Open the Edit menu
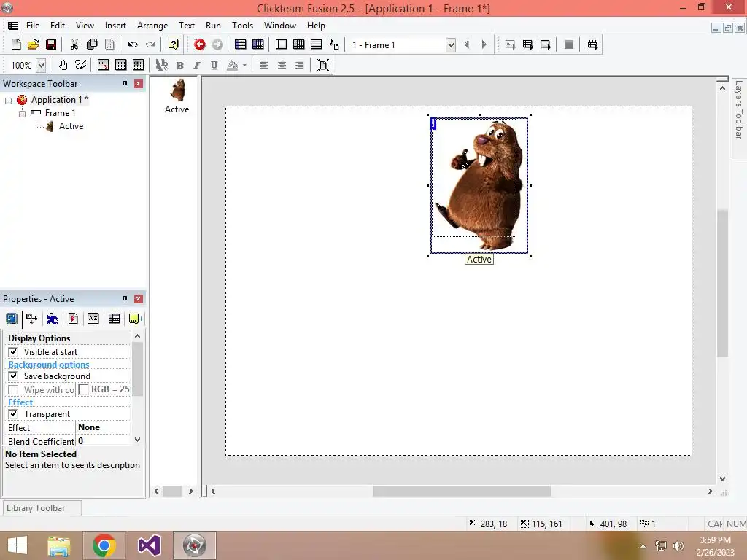Image resolution: width=747 pixels, height=560 pixels. coord(58,26)
